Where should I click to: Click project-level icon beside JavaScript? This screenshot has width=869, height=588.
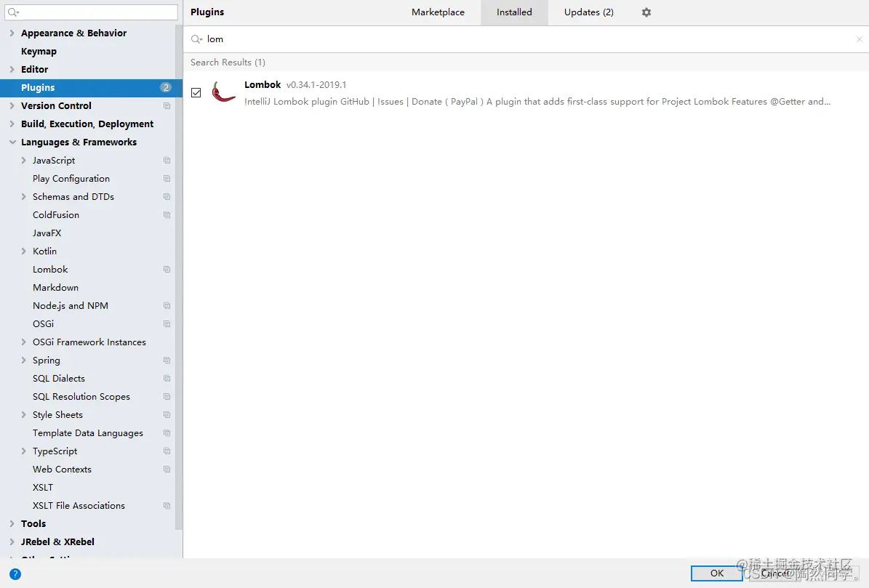167,161
